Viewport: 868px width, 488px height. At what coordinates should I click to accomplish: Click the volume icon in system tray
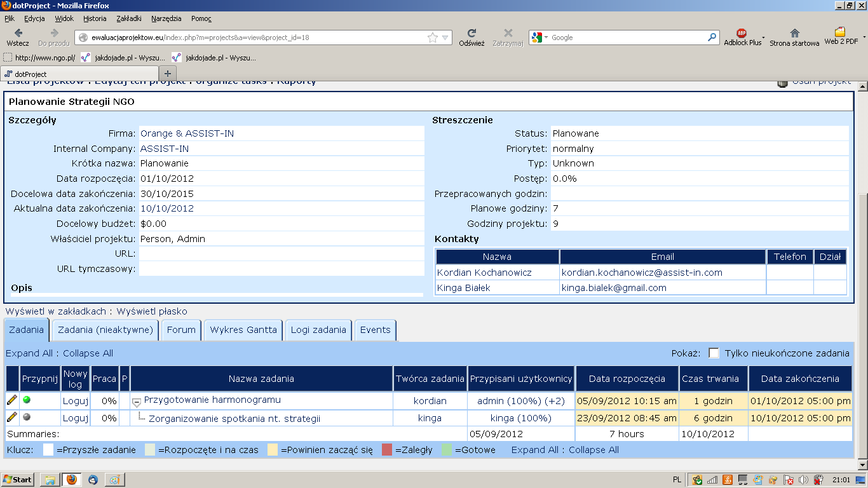803,480
